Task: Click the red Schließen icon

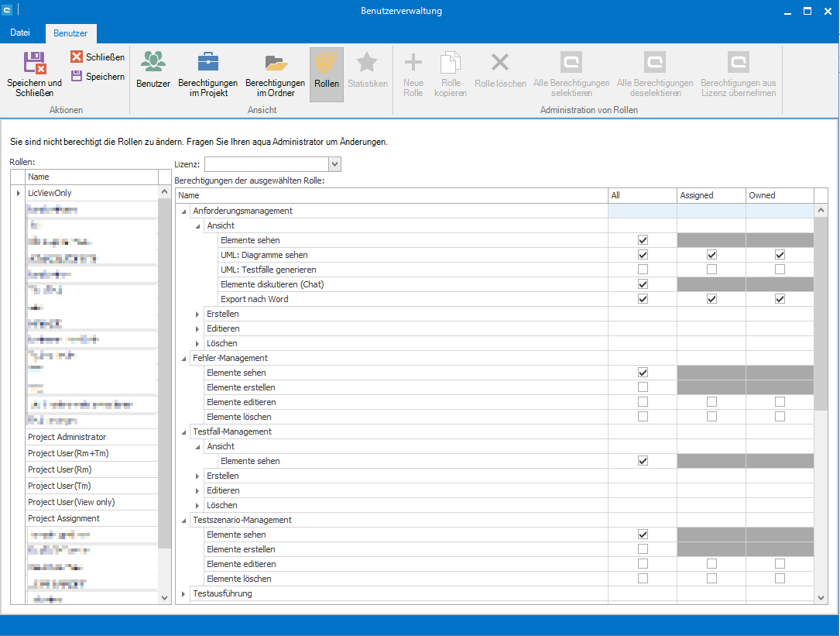Action: 77,57
